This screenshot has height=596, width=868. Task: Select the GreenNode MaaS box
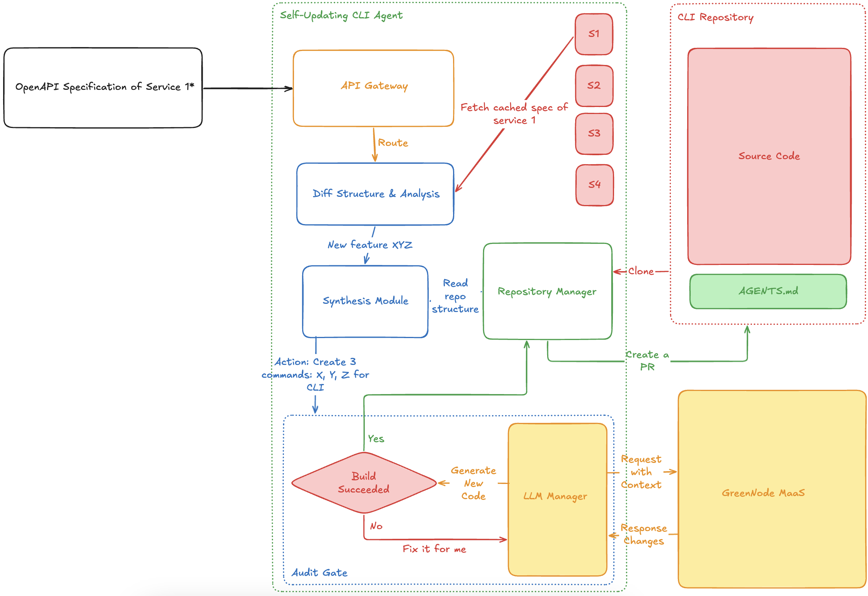[772, 489]
